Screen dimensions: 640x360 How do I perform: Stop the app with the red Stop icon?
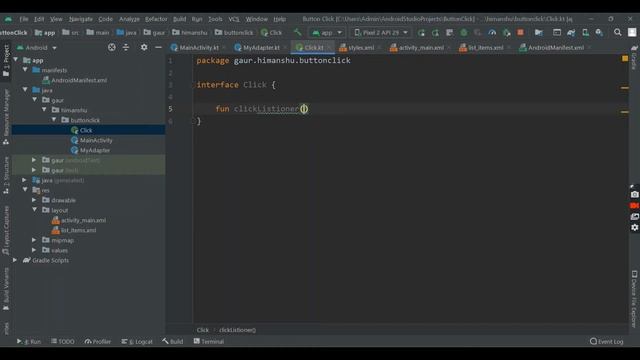click(520, 33)
